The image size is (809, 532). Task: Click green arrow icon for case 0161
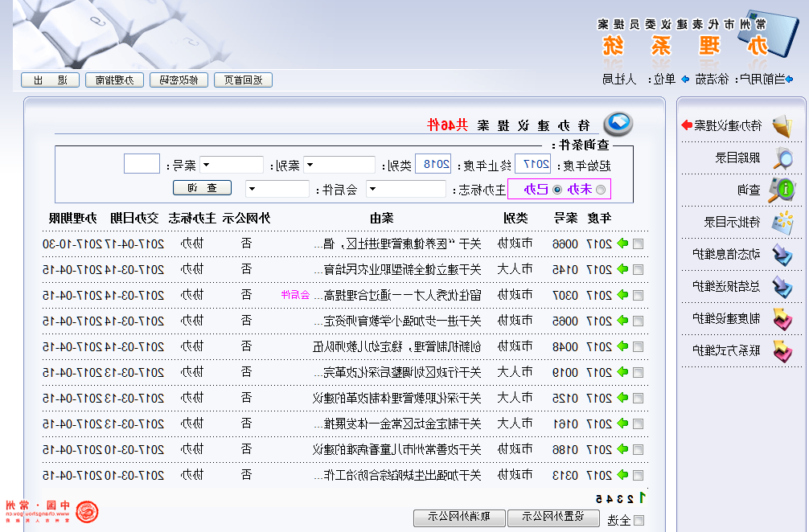tap(622, 424)
